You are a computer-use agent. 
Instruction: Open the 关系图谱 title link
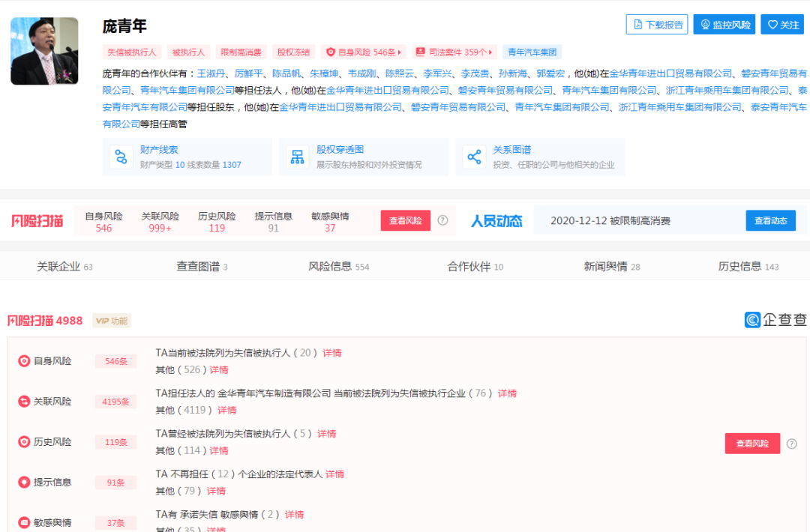click(x=511, y=150)
